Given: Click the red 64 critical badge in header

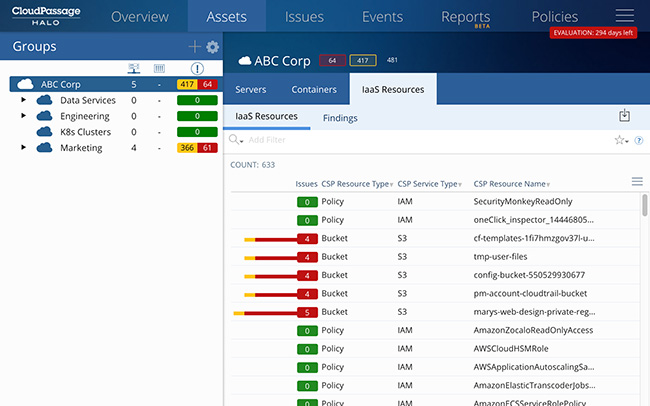Looking at the screenshot, I should pyautogui.click(x=332, y=61).
